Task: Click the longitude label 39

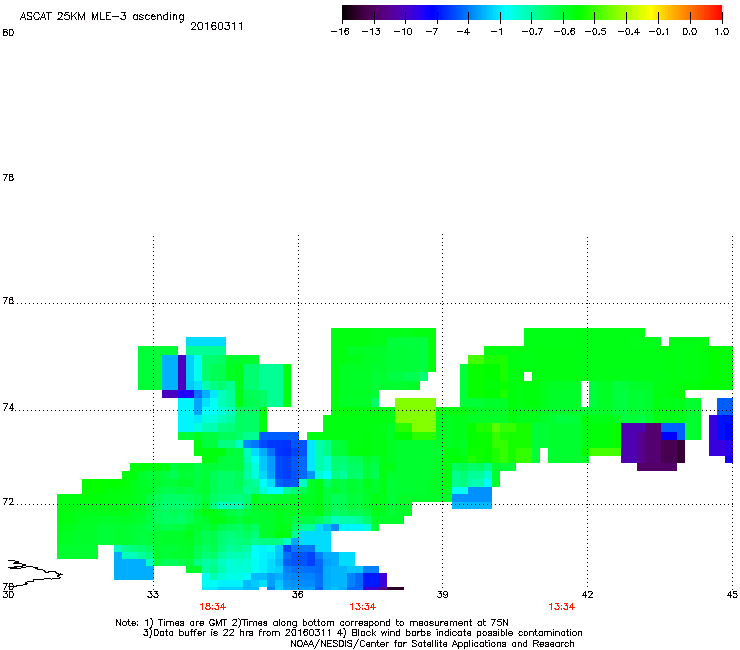Action: click(x=442, y=594)
